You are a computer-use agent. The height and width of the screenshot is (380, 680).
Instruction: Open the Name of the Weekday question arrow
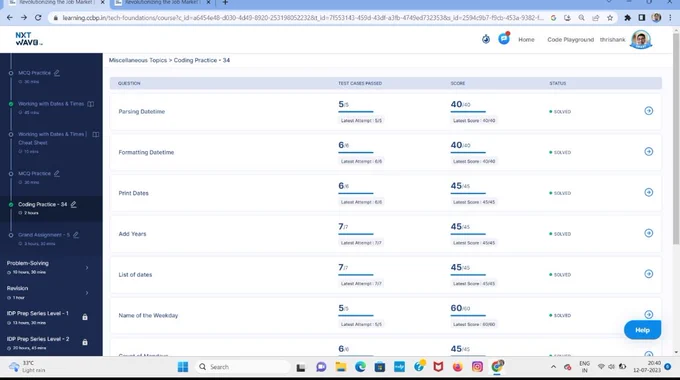[x=648, y=314]
